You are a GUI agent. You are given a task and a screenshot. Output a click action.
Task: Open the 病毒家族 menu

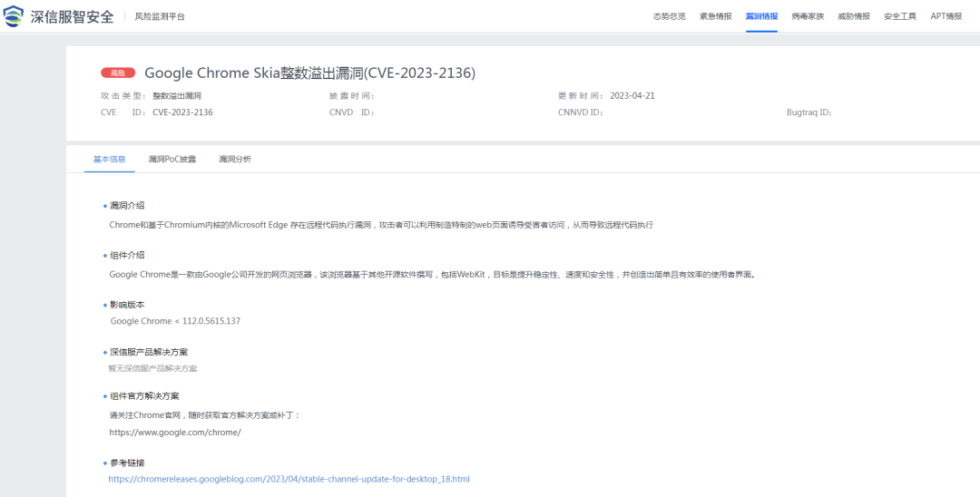point(808,16)
